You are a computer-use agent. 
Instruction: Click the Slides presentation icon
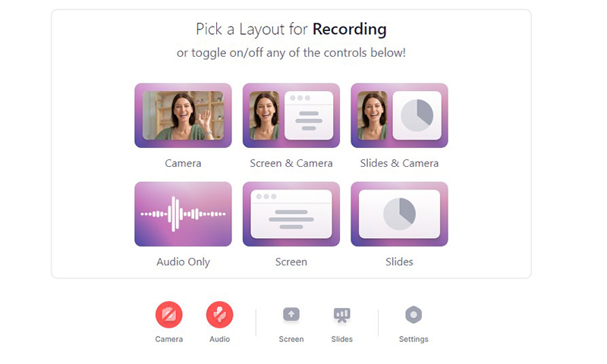click(x=342, y=315)
